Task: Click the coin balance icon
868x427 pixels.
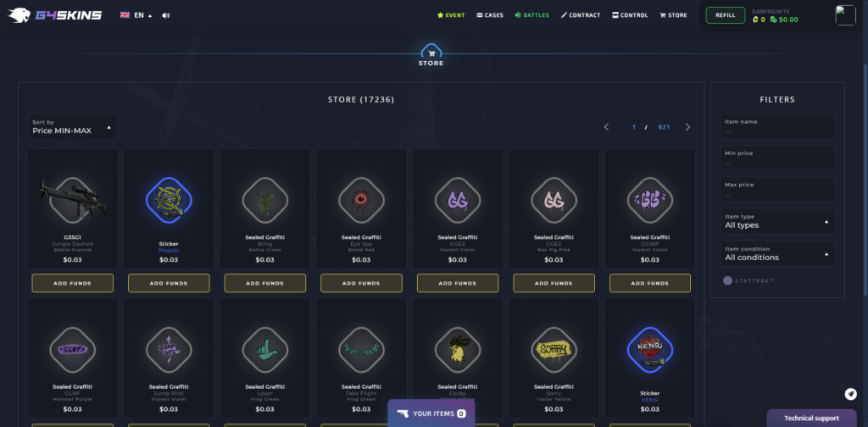Action: coord(755,20)
